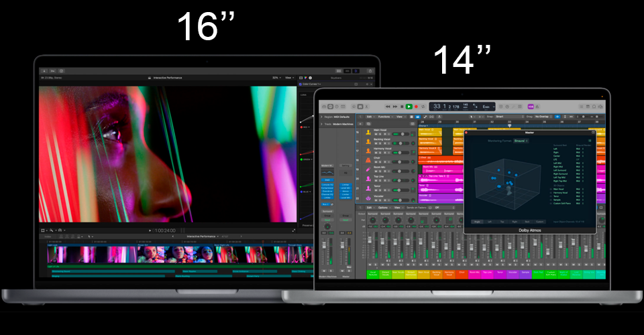The width and height of the screenshot is (644, 335).
Task: Click the background tasks checkmark in Final Cut
Action: click(x=61, y=71)
